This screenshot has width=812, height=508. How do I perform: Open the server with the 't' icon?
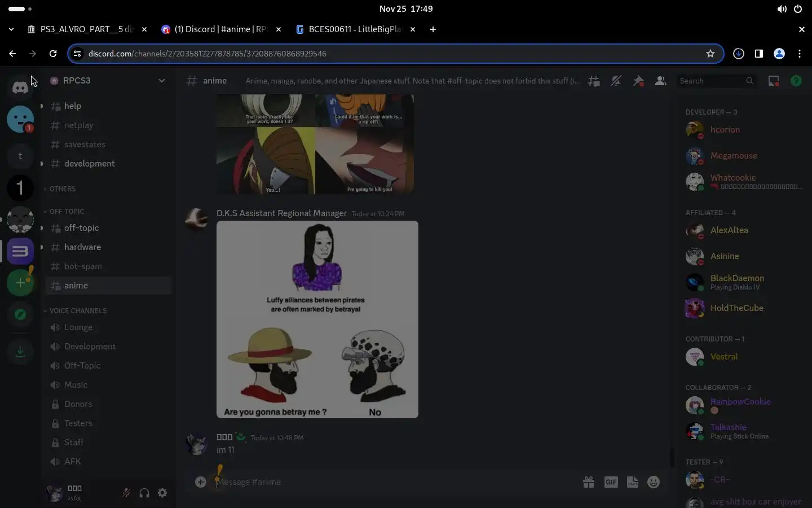tap(20, 156)
